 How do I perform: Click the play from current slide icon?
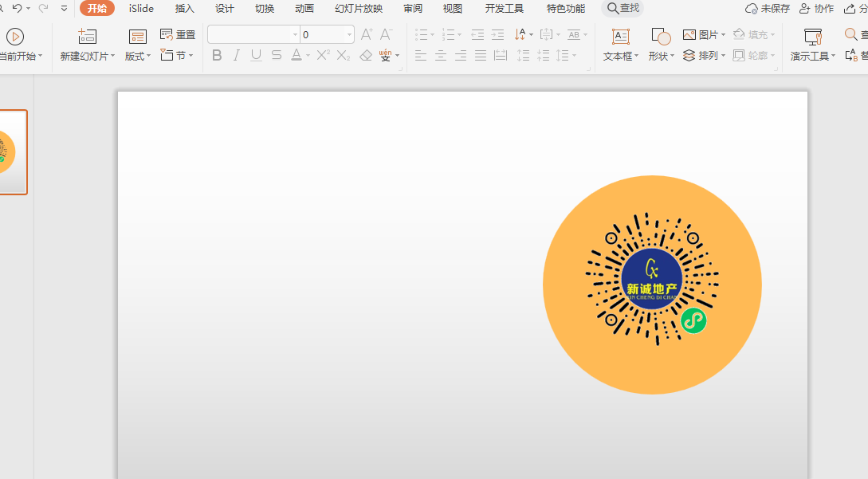point(15,37)
